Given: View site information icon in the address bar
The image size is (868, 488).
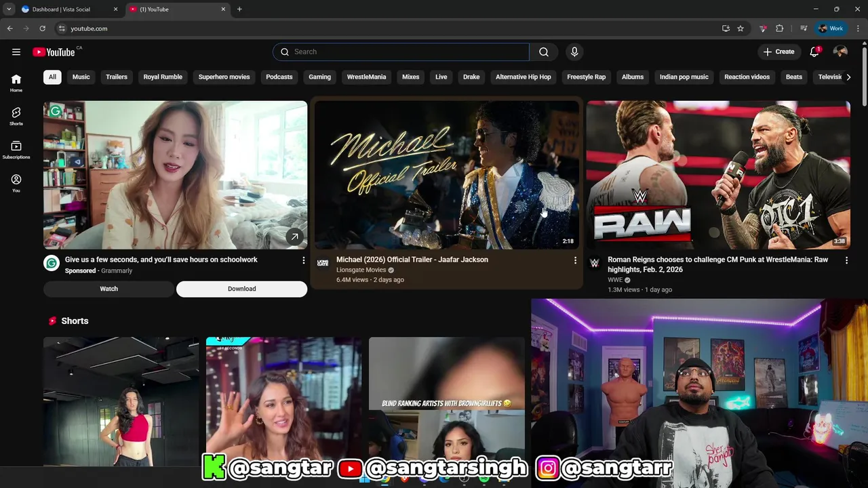Looking at the screenshot, I should pos(62,28).
